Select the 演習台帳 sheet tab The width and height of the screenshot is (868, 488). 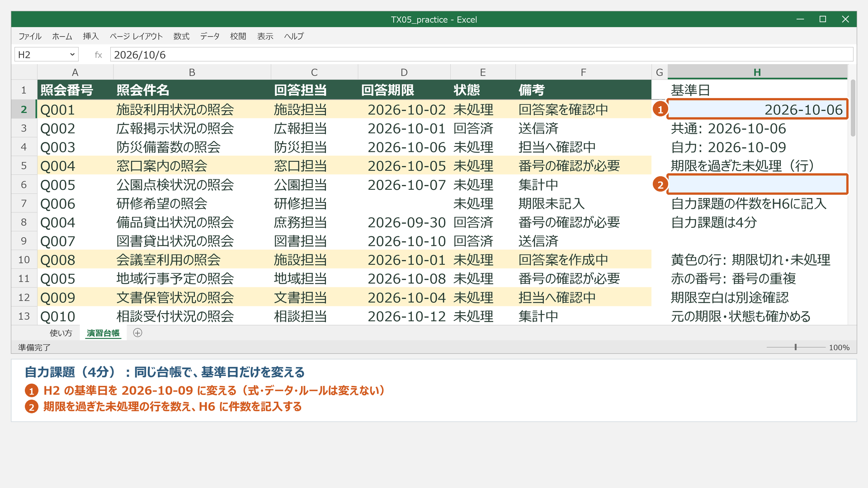tap(103, 333)
